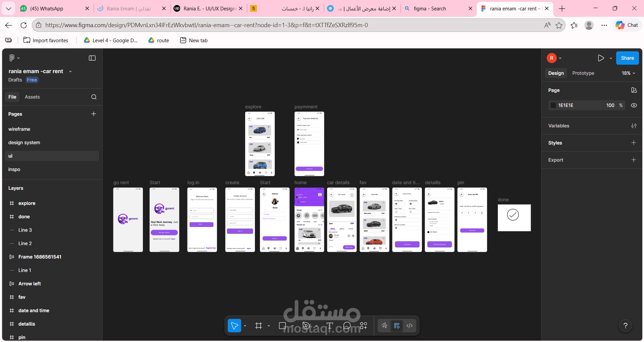Open the zoom level 18% dropdown
Screen dimensions: 644x342
pyautogui.click(x=629, y=73)
